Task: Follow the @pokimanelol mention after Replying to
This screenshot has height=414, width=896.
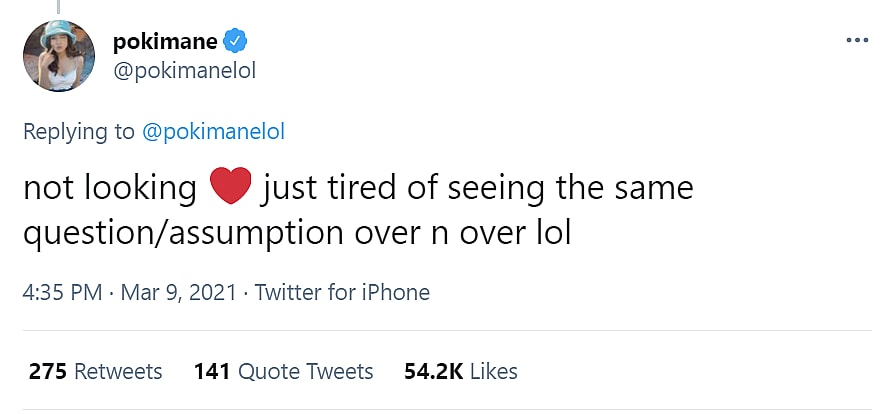Action: pyautogui.click(x=216, y=131)
